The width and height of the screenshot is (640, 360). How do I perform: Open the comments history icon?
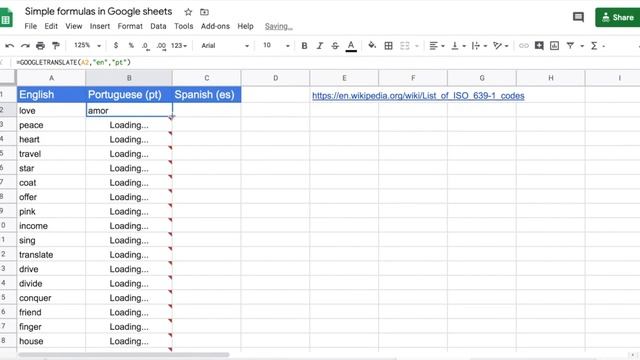(x=578, y=17)
